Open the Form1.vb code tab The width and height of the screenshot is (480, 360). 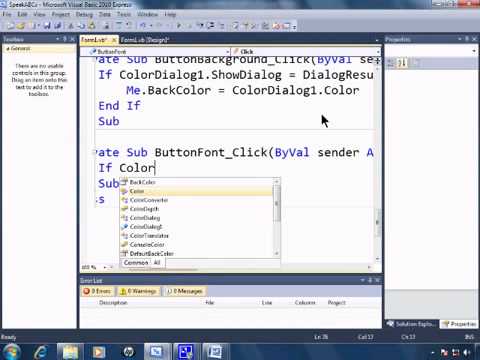(x=94, y=40)
